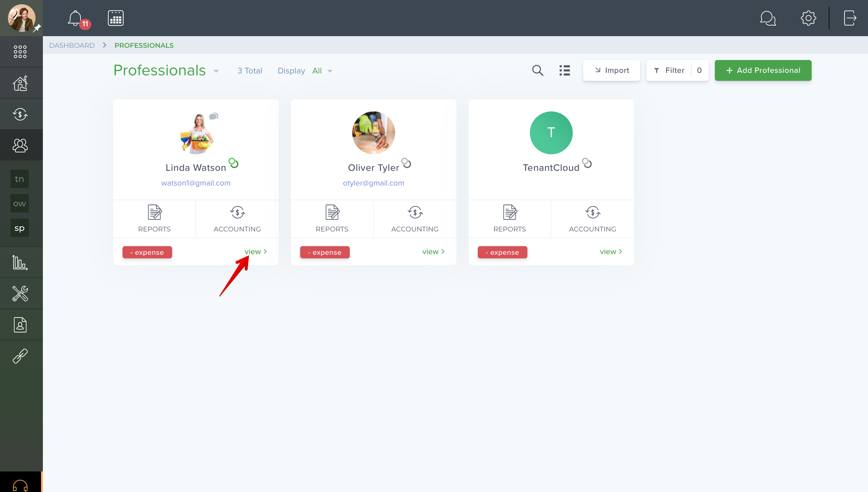The width and height of the screenshot is (868, 492).
Task: Click Linda Watson's profile photo
Action: point(196,133)
